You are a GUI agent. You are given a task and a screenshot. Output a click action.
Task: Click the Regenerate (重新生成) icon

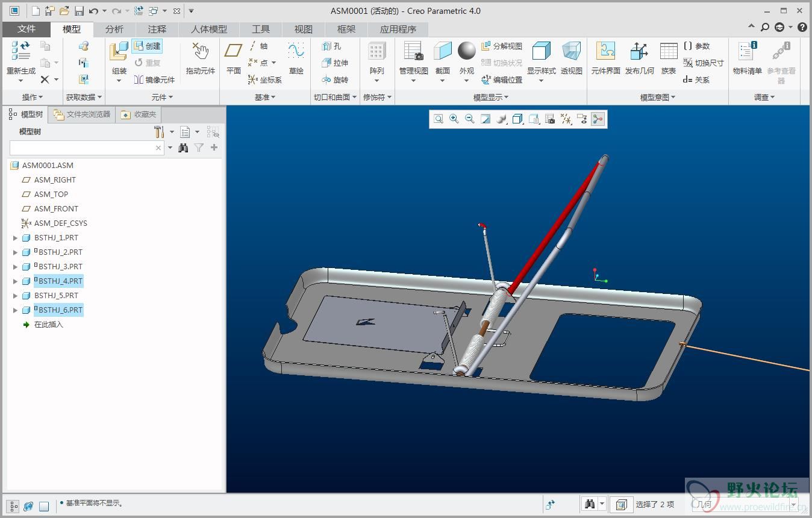21,51
